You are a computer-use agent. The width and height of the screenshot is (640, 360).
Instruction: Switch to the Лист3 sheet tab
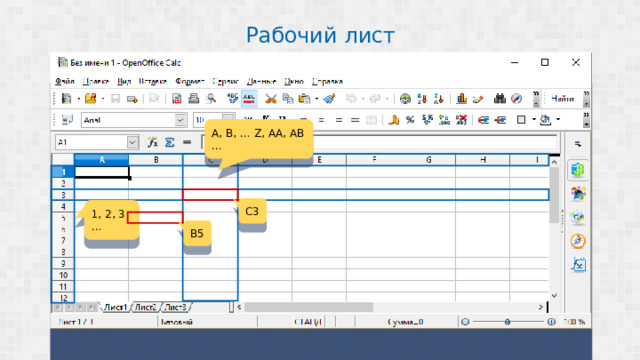[x=176, y=307]
